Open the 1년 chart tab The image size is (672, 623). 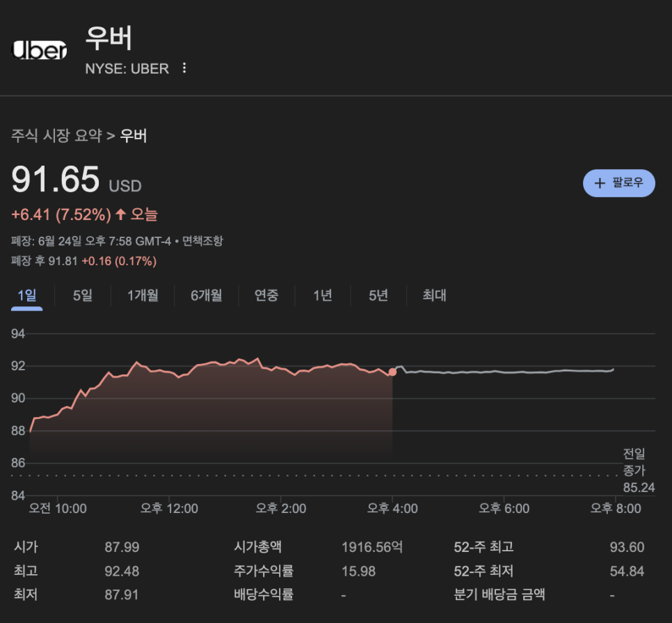click(323, 295)
